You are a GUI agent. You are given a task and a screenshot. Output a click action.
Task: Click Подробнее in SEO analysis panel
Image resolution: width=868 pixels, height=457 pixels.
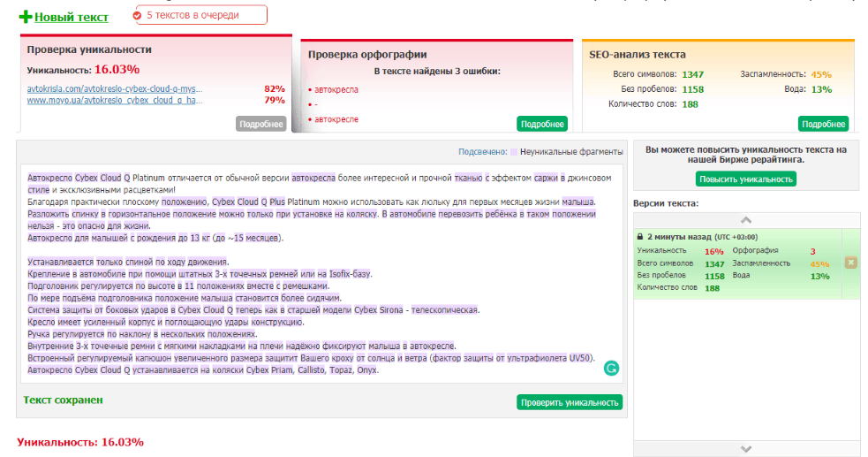coord(823,125)
